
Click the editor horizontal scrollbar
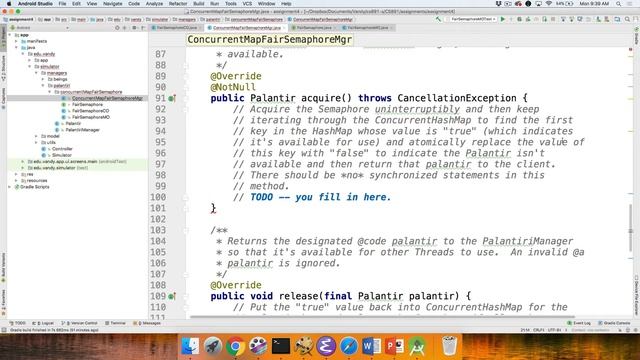click(x=382, y=317)
